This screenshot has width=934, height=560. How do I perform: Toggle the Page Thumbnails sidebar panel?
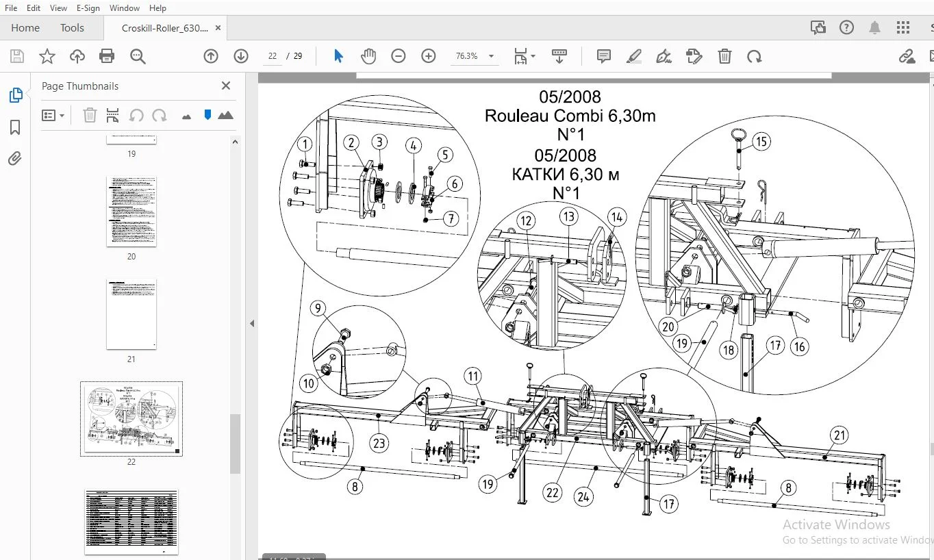pos(15,95)
